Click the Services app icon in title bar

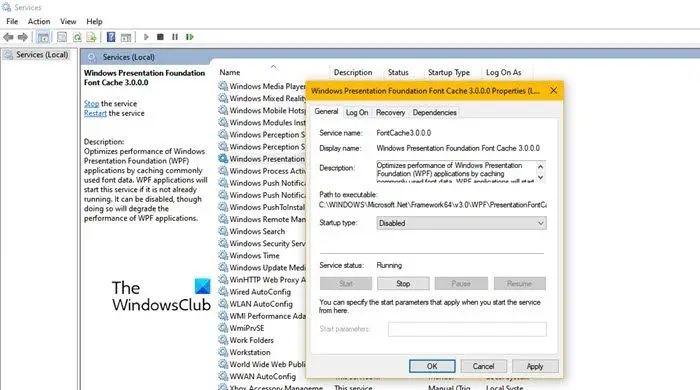click(x=6, y=7)
